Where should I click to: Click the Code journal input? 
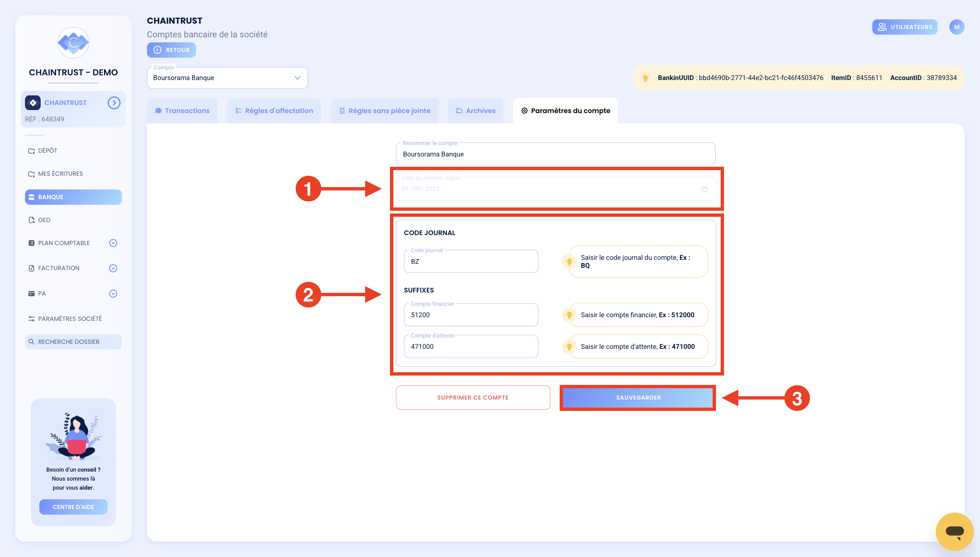(471, 261)
